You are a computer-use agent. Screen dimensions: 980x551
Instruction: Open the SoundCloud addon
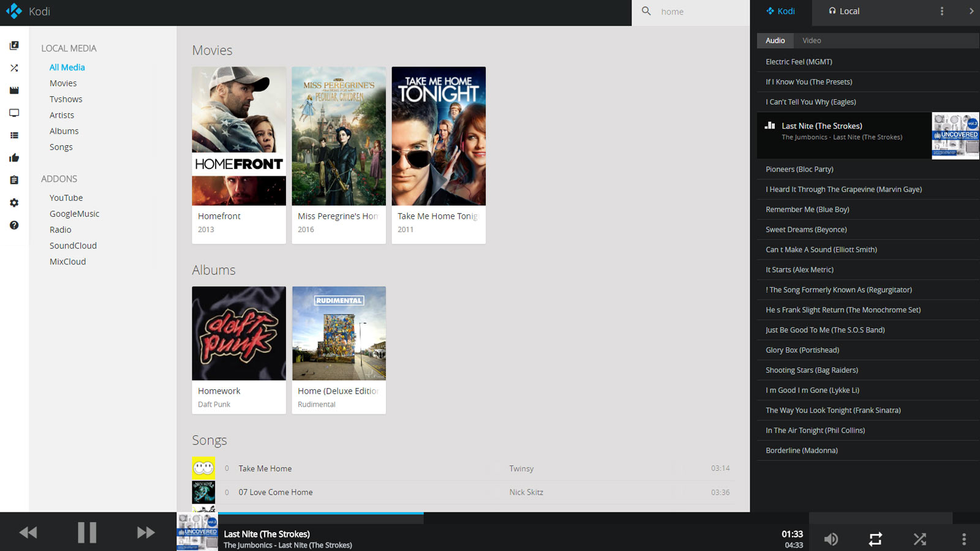click(73, 246)
